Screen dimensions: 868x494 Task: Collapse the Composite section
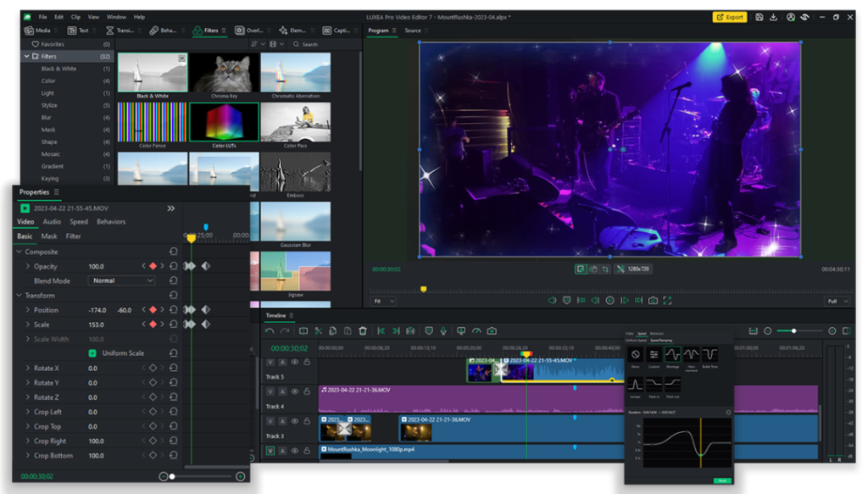(x=19, y=252)
